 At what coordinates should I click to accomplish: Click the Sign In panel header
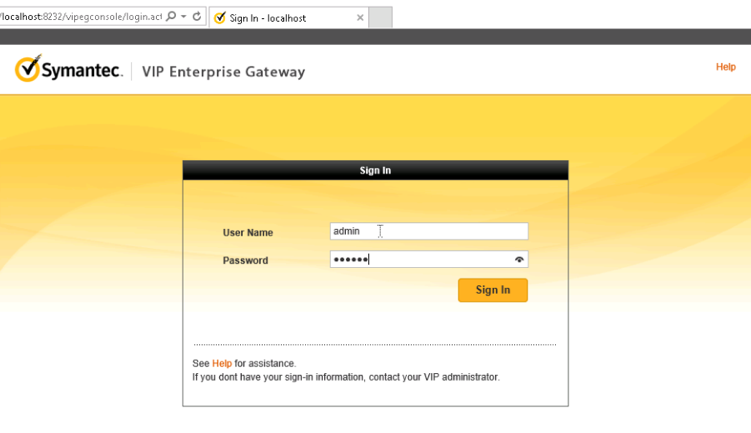tap(375, 171)
